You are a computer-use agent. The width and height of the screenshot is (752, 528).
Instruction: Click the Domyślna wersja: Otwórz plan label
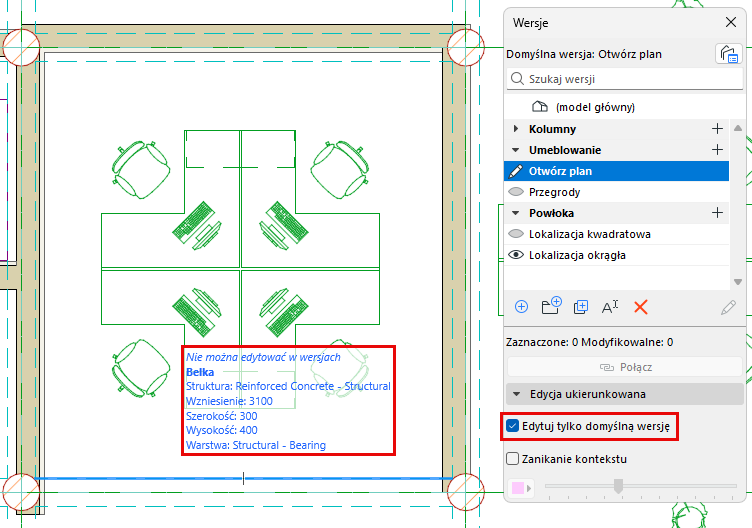[x=584, y=54]
